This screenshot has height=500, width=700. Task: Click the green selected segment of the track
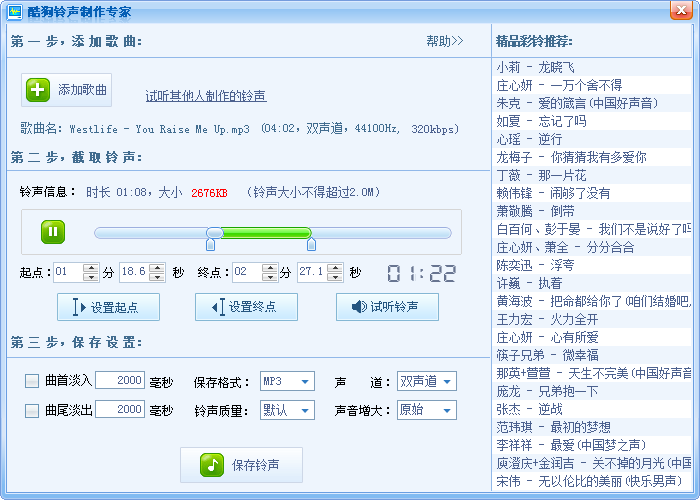tap(267, 233)
